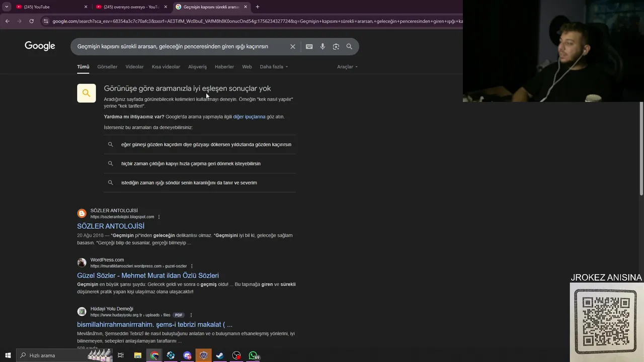Screen dimensions: 644x362
Task: Select the Videolar search filter
Action: (134, 67)
